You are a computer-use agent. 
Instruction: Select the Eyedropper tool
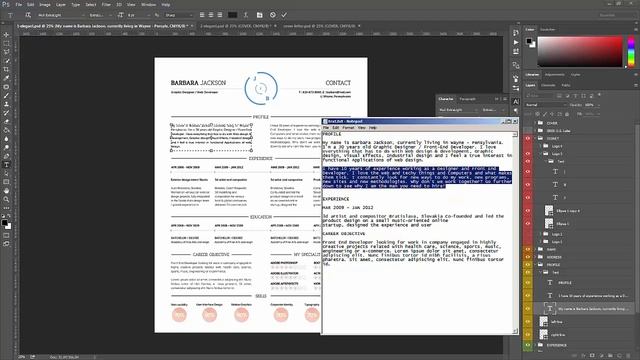(6, 78)
